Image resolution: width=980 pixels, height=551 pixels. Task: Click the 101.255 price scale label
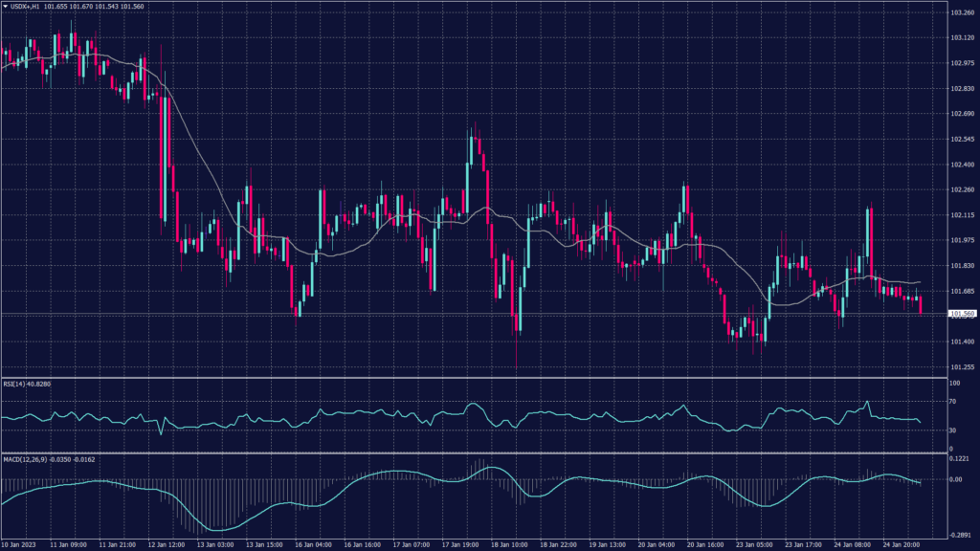(x=961, y=366)
